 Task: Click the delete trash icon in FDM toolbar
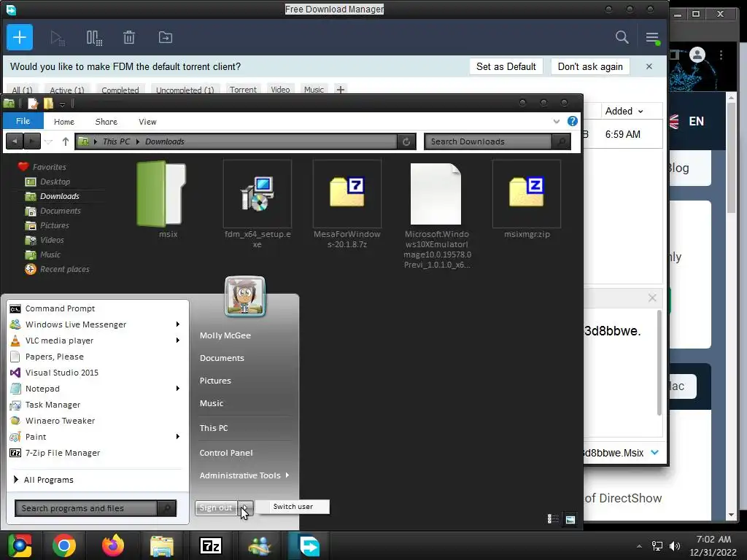tap(129, 37)
